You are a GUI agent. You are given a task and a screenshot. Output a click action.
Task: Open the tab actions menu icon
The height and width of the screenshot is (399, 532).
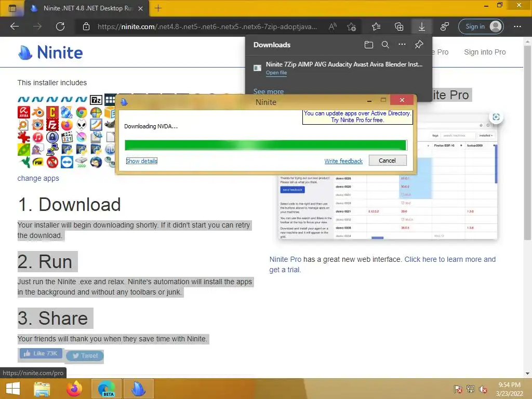click(12, 8)
